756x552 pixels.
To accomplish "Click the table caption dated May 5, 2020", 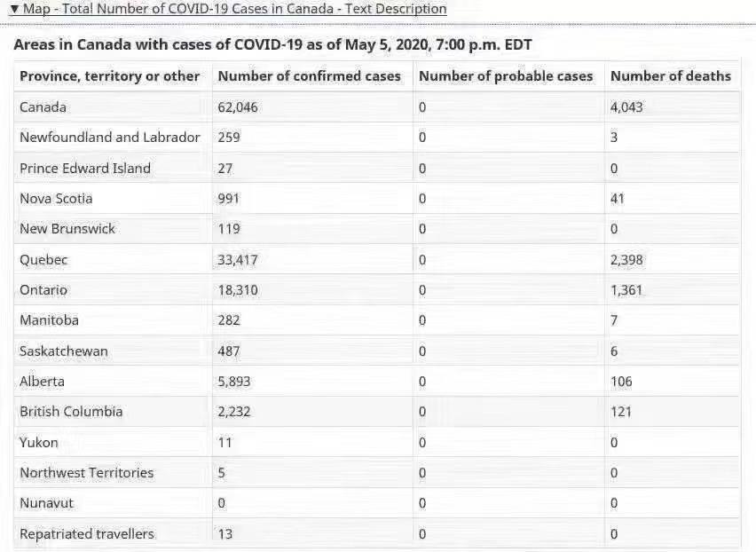I will (x=273, y=44).
